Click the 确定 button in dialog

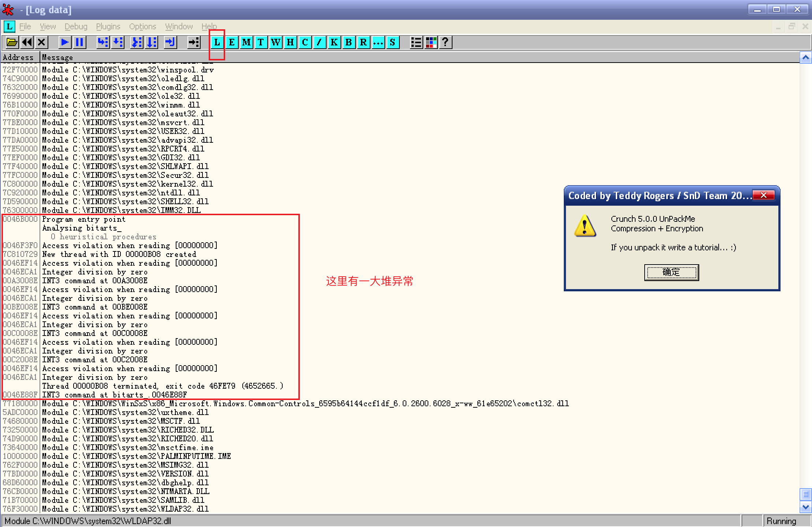coord(671,272)
